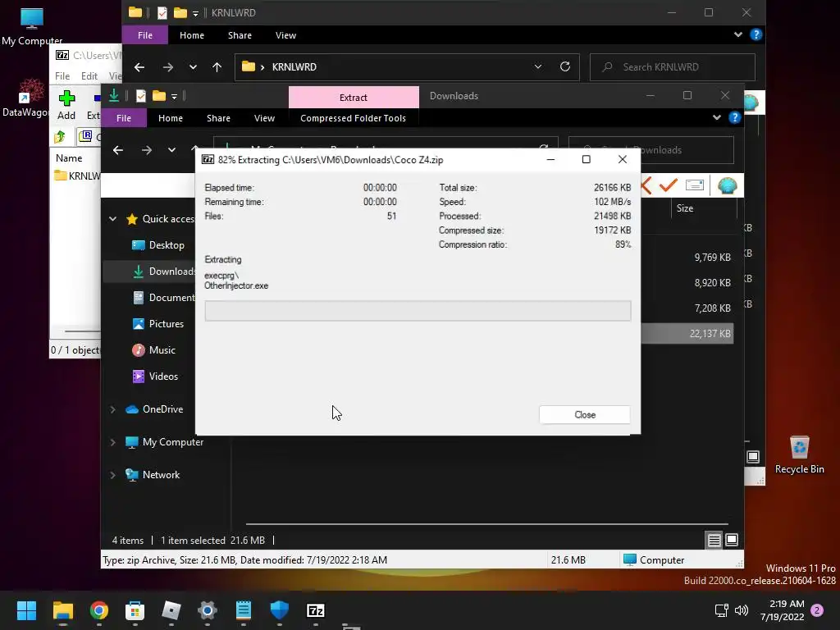Open the Edit menu in 7-Zip window
840x630 pixels.
tap(89, 76)
